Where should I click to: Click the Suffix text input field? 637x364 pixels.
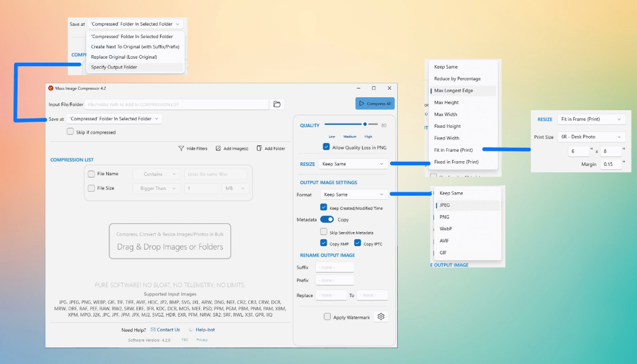click(334, 267)
